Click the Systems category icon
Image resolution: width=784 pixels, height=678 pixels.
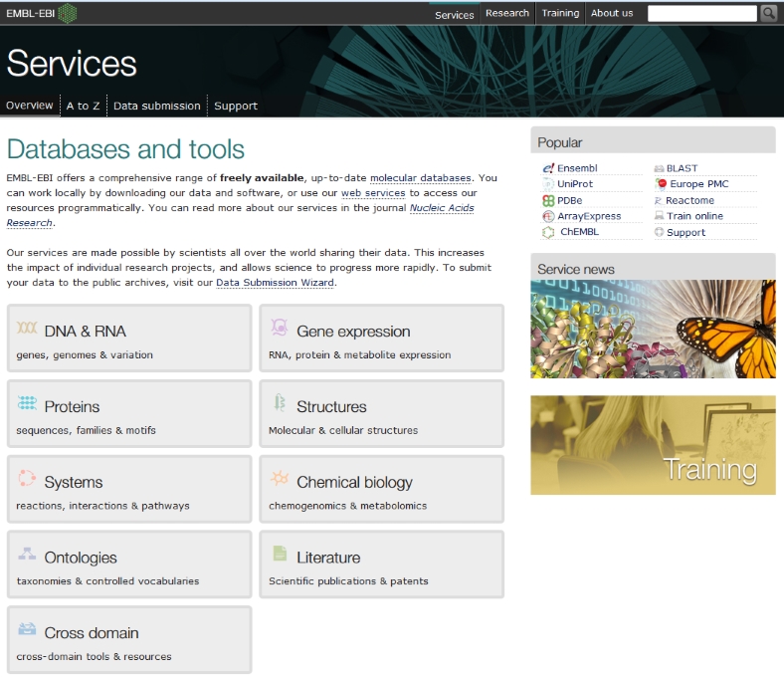pos(27,480)
